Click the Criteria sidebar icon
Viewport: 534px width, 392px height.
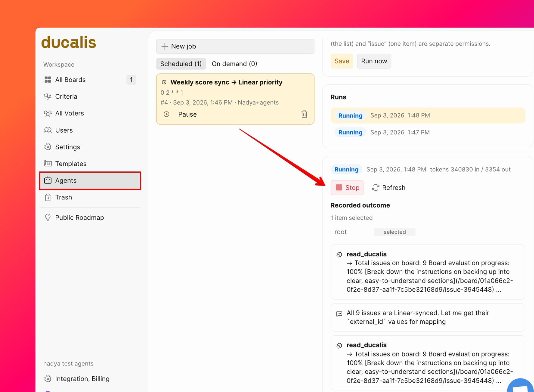tap(48, 96)
